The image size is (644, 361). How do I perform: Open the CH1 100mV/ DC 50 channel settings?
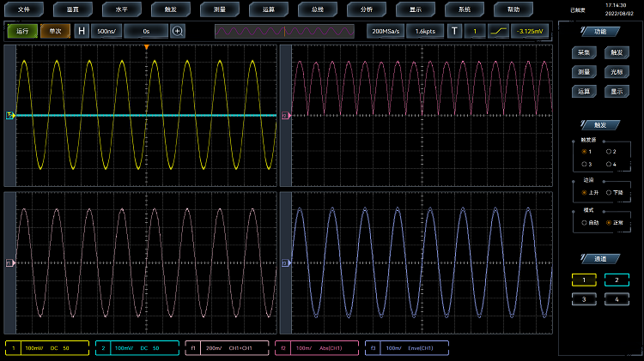coord(47,348)
